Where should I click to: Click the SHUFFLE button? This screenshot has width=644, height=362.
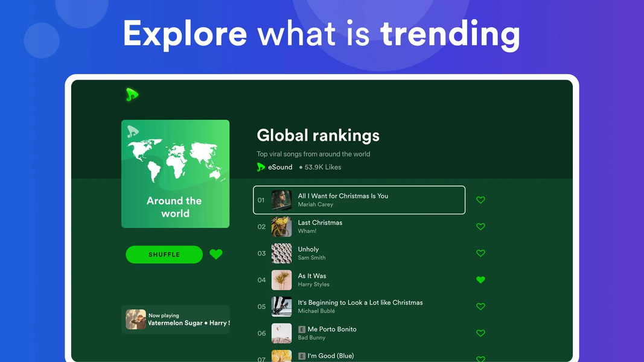[164, 254]
